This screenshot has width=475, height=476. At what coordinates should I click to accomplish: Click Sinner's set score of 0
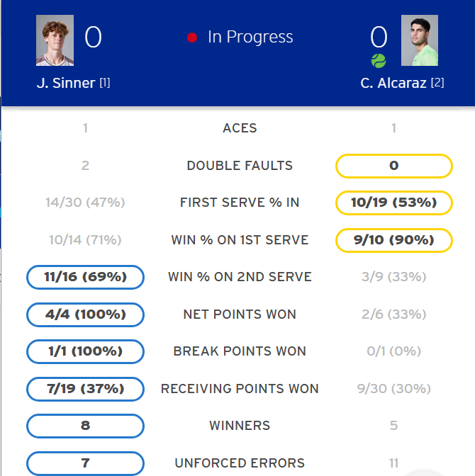click(x=93, y=37)
